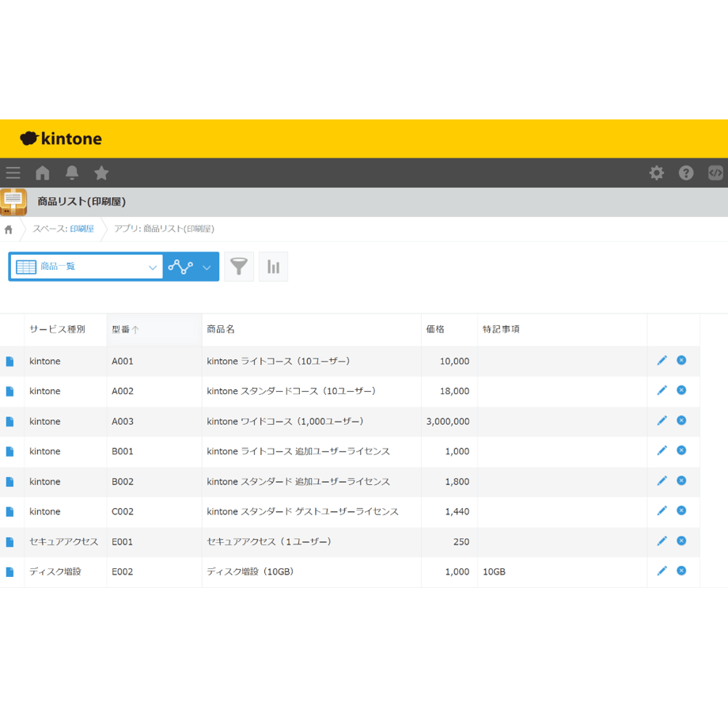This screenshot has height=728, width=728.
Task: Open the 印刷屋 space link
Action: (x=82, y=229)
